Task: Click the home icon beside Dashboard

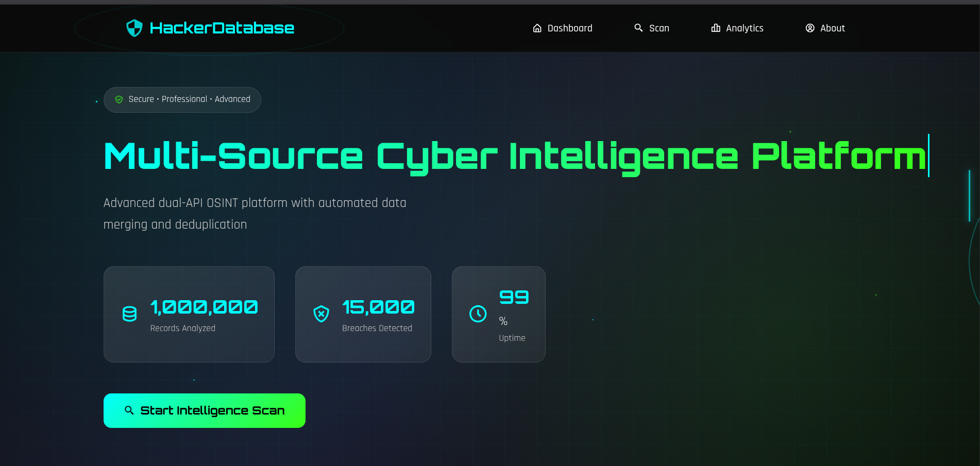Action: click(536, 28)
